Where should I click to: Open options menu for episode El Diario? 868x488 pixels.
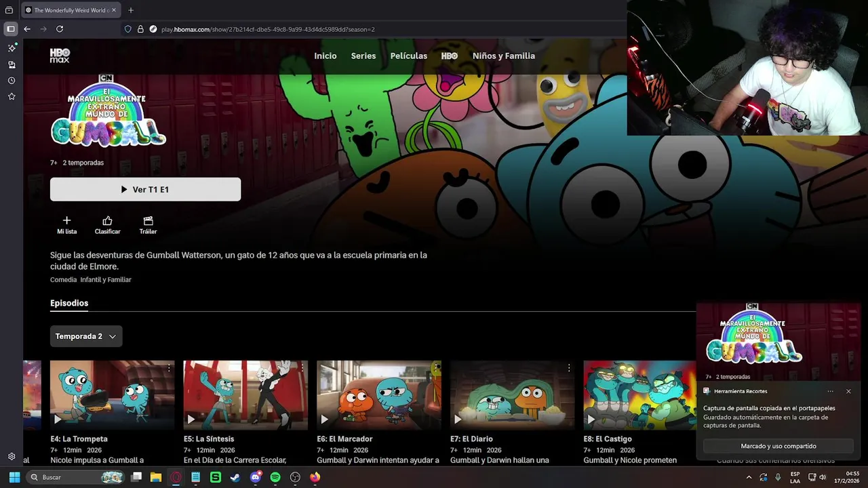569,368
